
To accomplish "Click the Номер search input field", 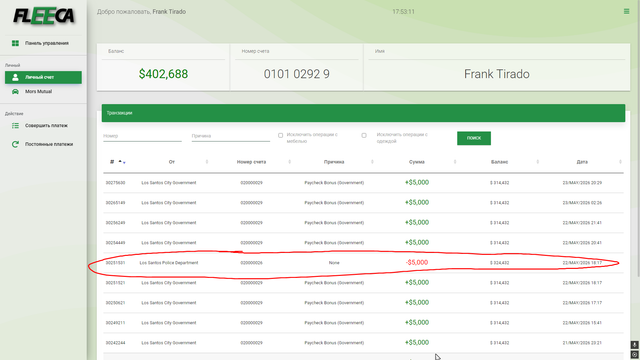I will pos(142,136).
